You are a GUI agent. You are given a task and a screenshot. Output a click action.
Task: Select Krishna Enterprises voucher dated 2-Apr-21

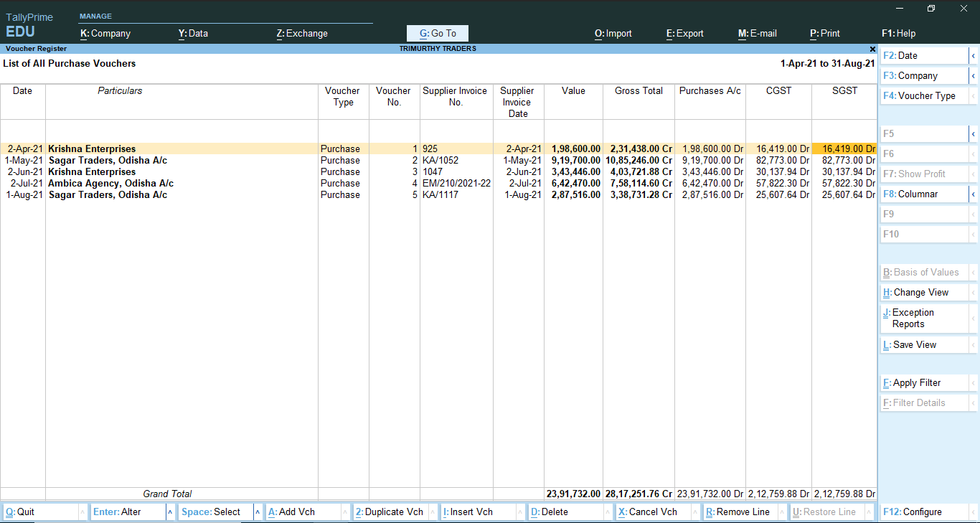(x=438, y=149)
